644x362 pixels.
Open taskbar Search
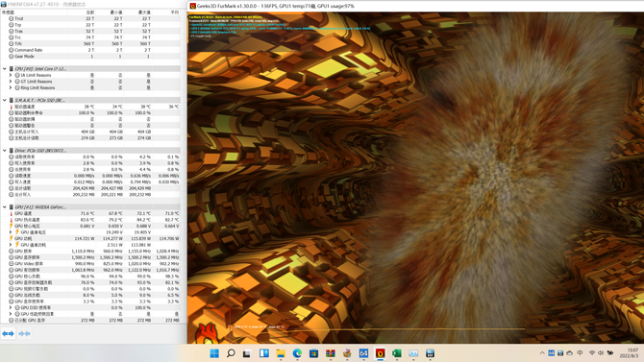[231, 353]
